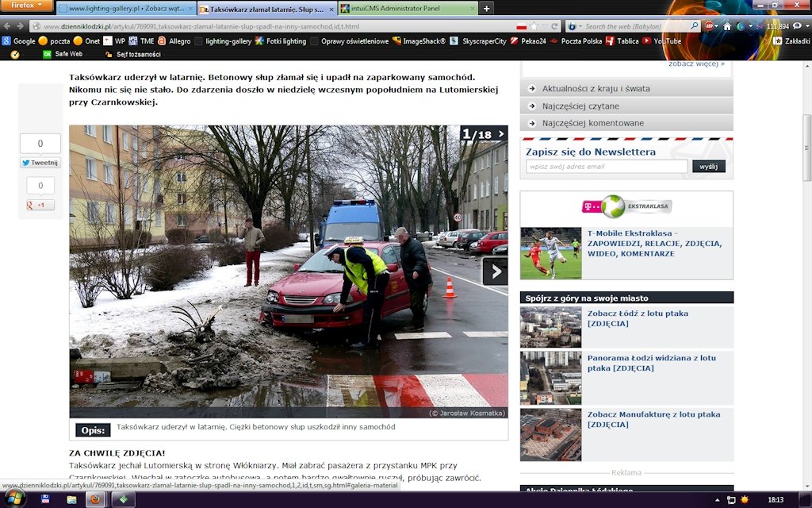Image resolution: width=812 pixels, height=508 pixels.
Task: Share the article with Tweetnij button
Action: [40, 163]
